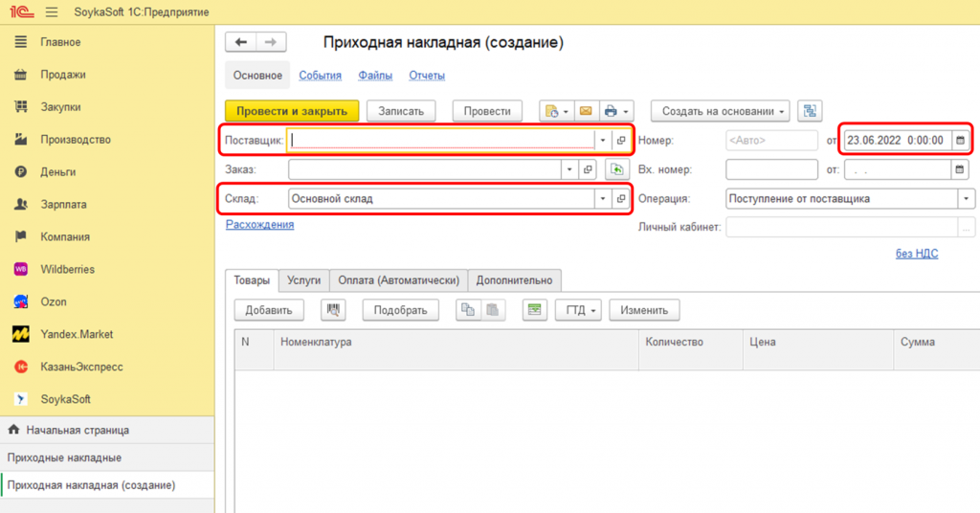
Task: Expand the Операция dropdown list
Action: tap(967, 199)
